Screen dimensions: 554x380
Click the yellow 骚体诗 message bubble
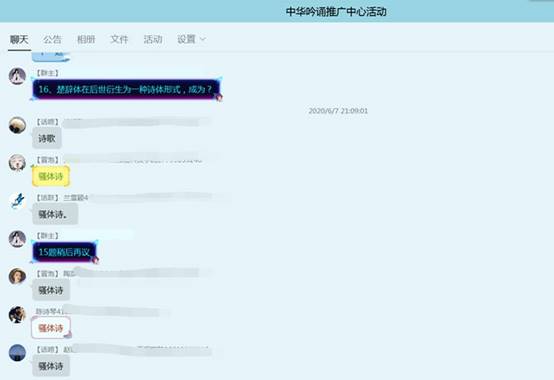tap(51, 176)
